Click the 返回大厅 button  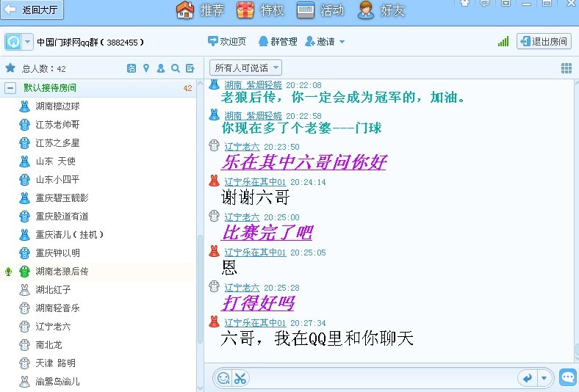(x=35, y=10)
